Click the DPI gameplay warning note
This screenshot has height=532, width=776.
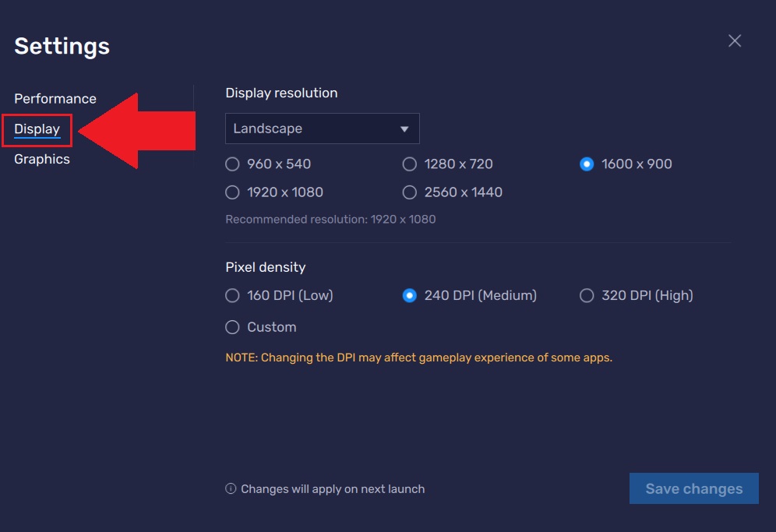point(418,358)
